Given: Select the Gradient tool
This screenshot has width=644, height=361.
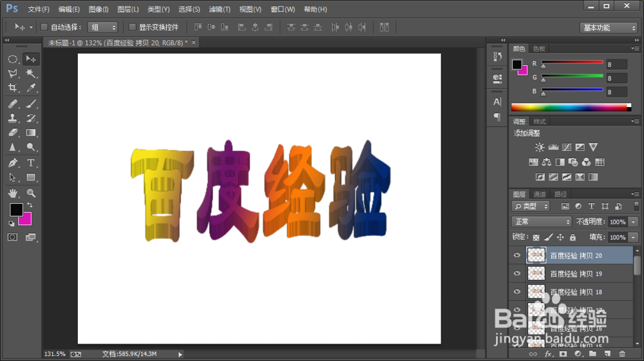Looking at the screenshot, I should pos(31,132).
